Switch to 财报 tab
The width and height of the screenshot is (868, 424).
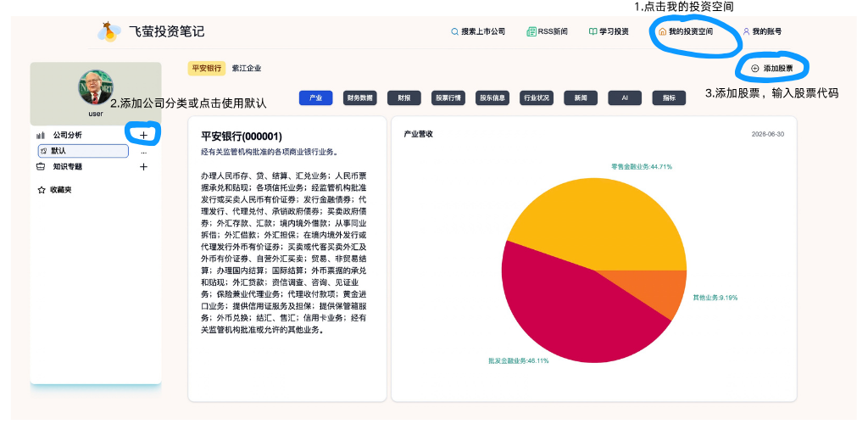(x=404, y=98)
